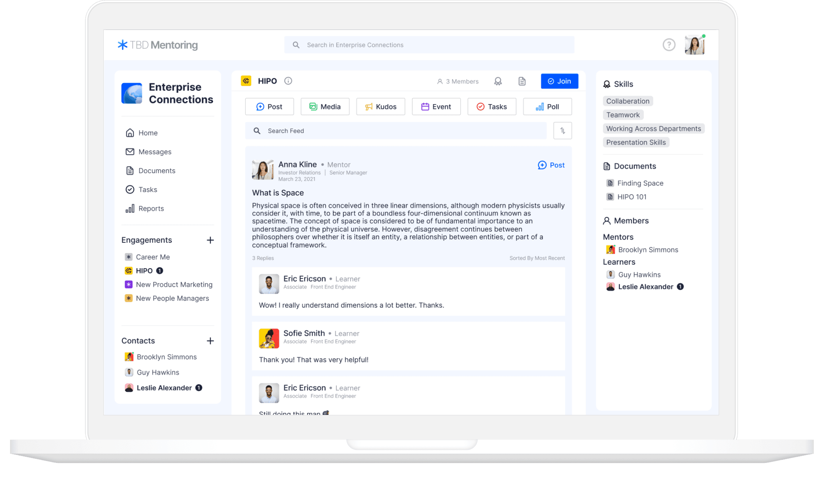The image size is (814, 504).
Task: Create an Event
Action: click(436, 106)
